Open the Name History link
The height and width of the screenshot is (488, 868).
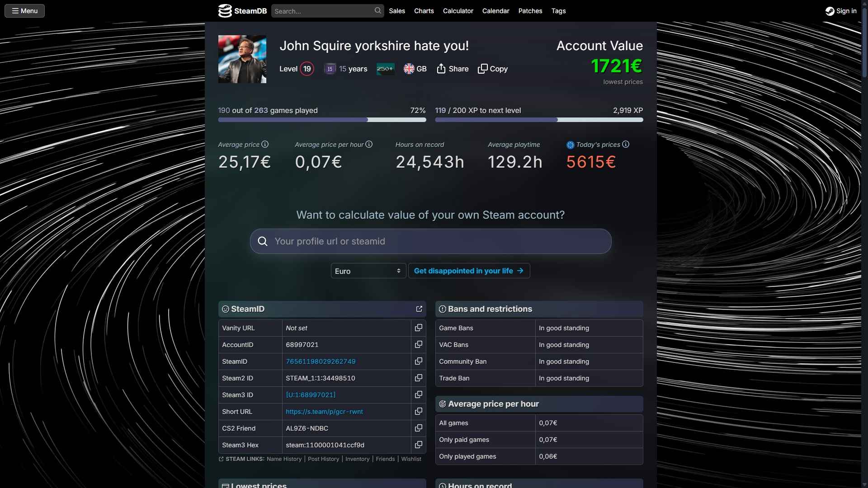[x=284, y=459]
